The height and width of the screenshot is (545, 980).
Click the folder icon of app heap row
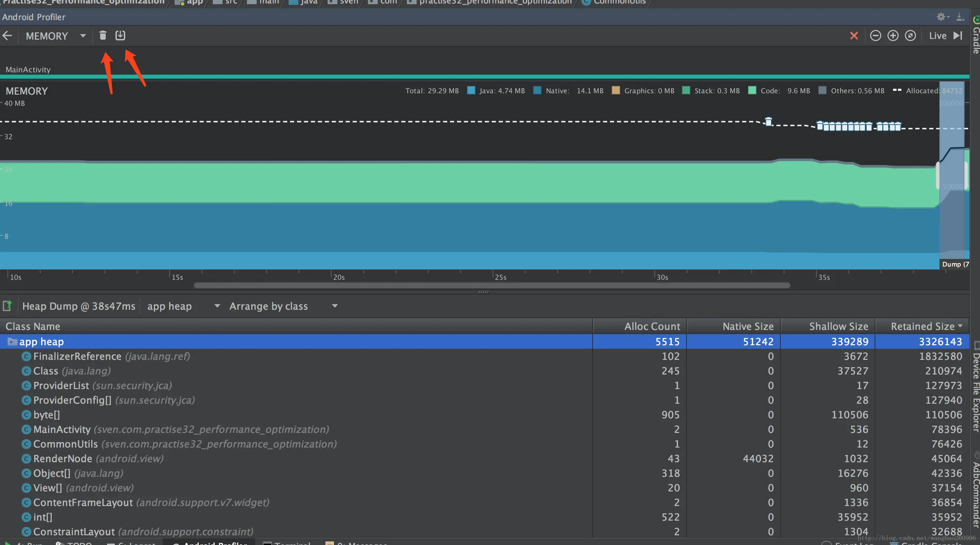click(x=12, y=341)
